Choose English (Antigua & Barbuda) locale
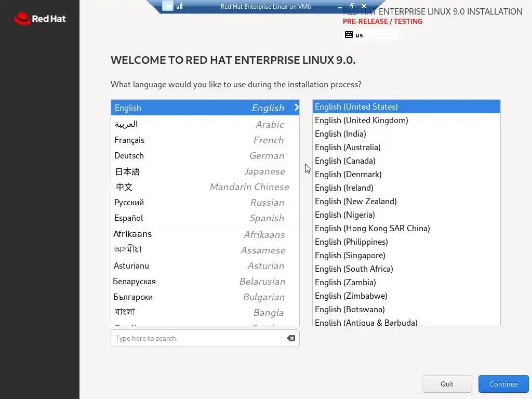Viewport: 532px width, 399px height. 406,321
